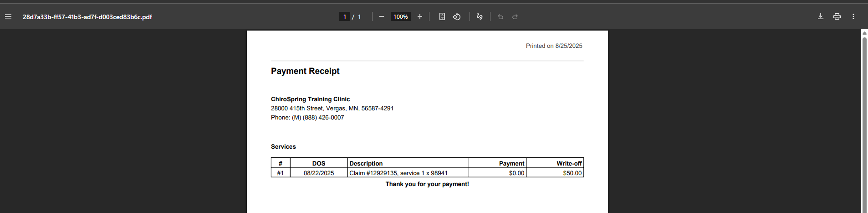Screen dimensions: 868x213
Task: Click the '$50.00' write-off cell
Action: pyautogui.click(x=555, y=173)
